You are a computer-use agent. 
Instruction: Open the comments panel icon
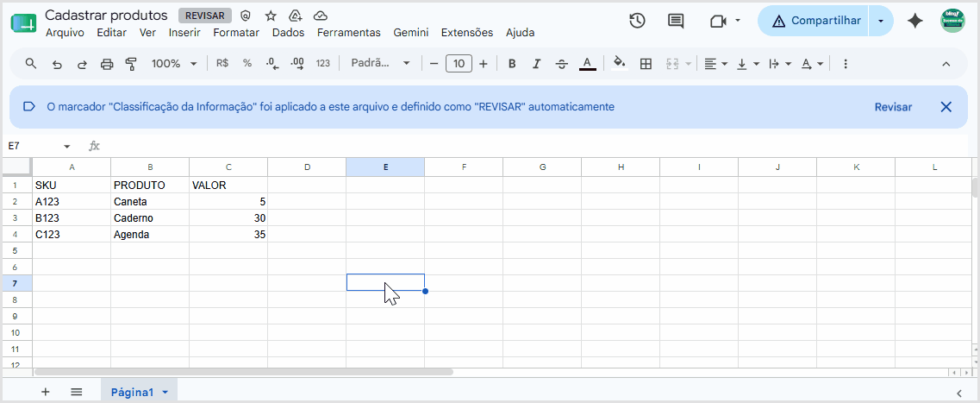pos(676,21)
